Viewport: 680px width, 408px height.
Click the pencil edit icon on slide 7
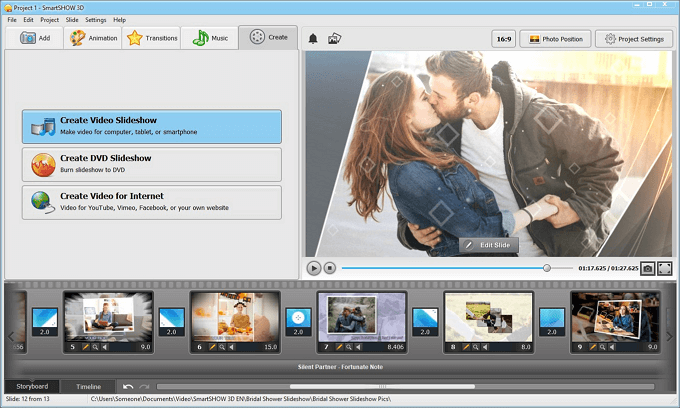[339, 347]
